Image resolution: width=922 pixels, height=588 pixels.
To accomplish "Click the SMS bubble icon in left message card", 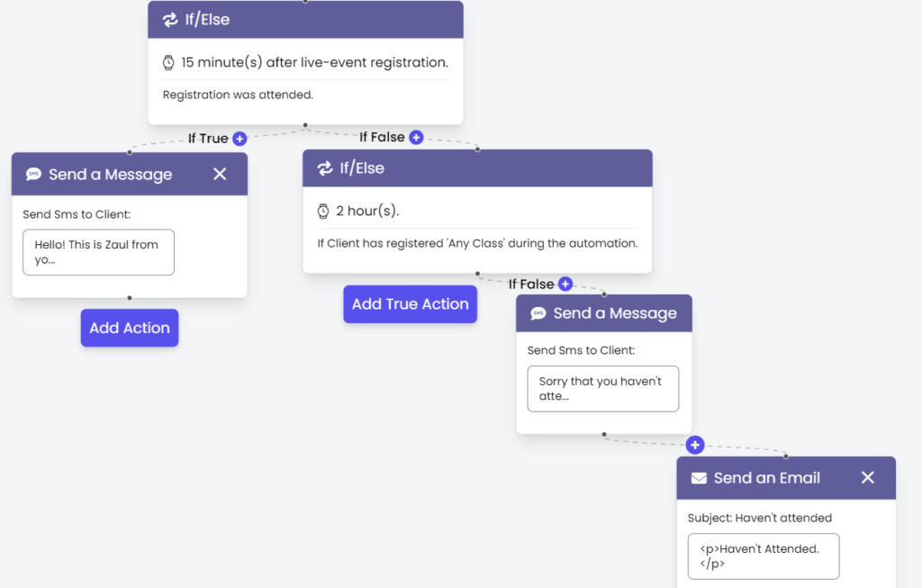I will (33, 175).
